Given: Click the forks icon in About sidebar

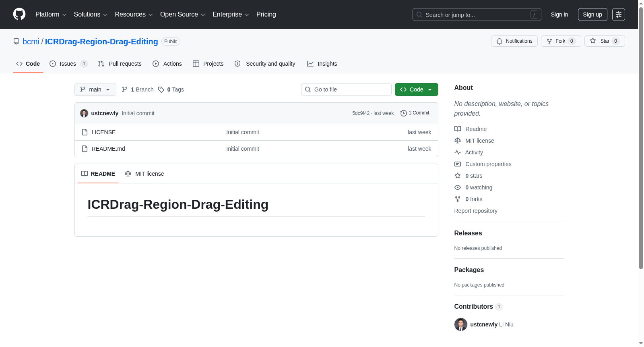Looking at the screenshot, I should coord(458,199).
